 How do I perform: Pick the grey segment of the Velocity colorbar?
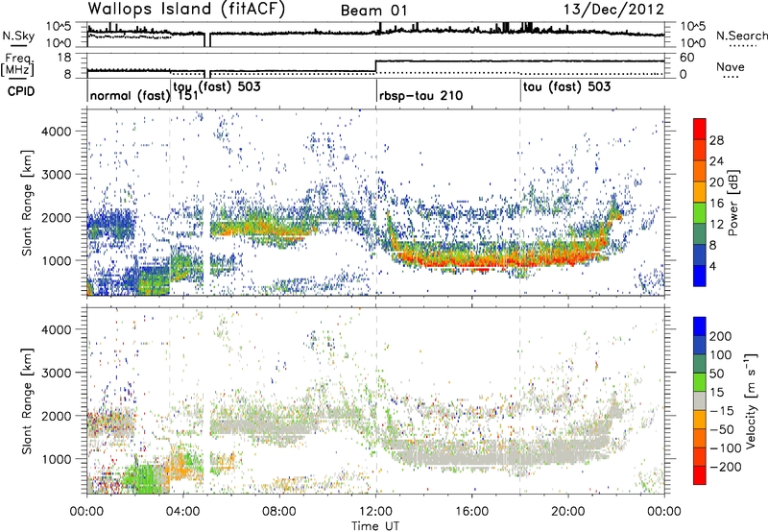(x=700, y=400)
